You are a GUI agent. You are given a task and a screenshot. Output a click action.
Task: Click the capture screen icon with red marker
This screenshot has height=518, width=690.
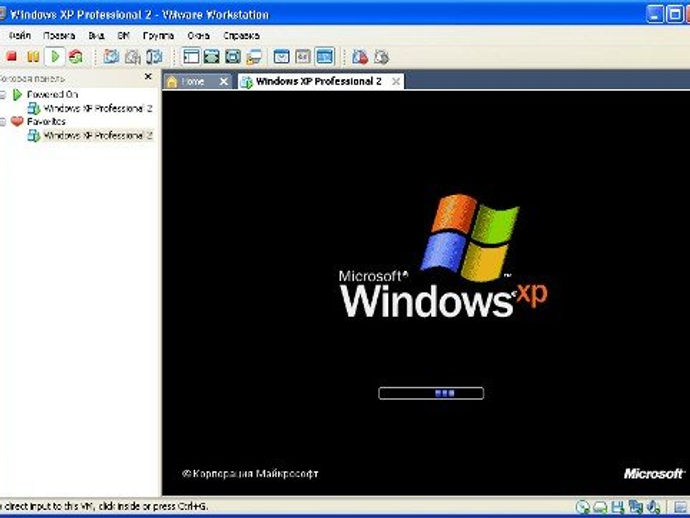(360, 57)
